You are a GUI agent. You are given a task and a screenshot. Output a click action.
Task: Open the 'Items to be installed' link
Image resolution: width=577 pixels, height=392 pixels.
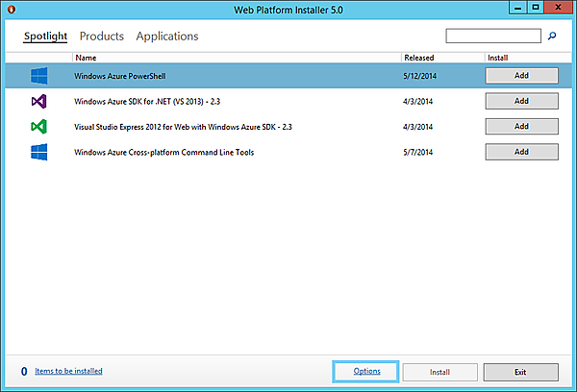[68, 371]
